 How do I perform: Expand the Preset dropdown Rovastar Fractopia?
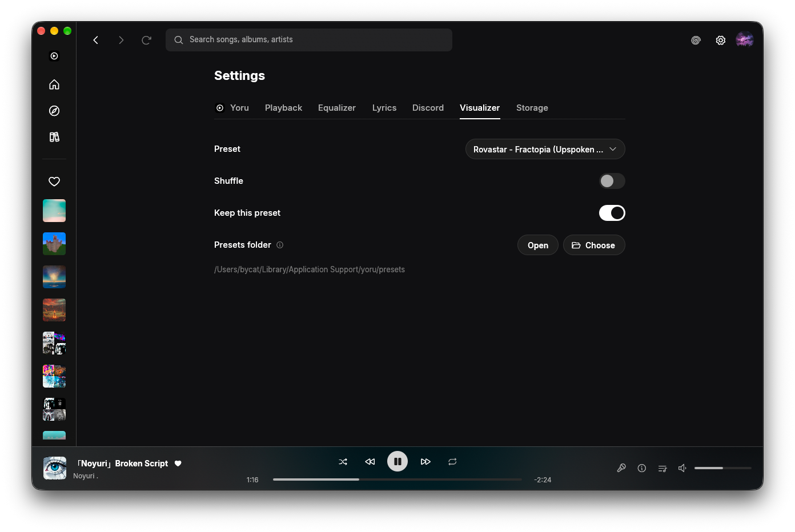tap(545, 149)
